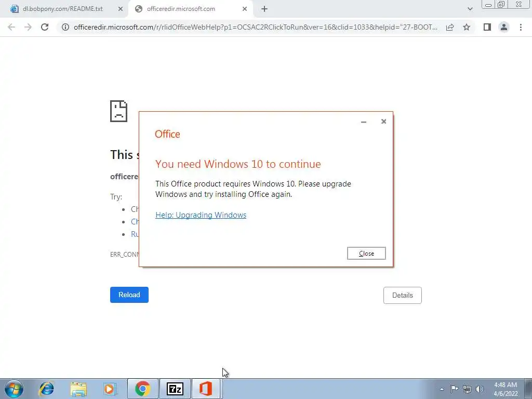Share this page using the share icon
532x399 pixels.
pyautogui.click(x=450, y=27)
